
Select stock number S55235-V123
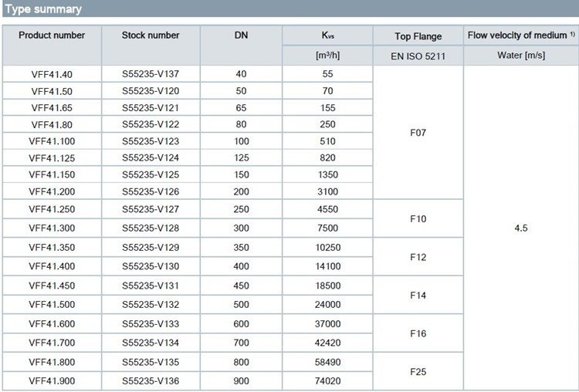click(x=151, y=141)
